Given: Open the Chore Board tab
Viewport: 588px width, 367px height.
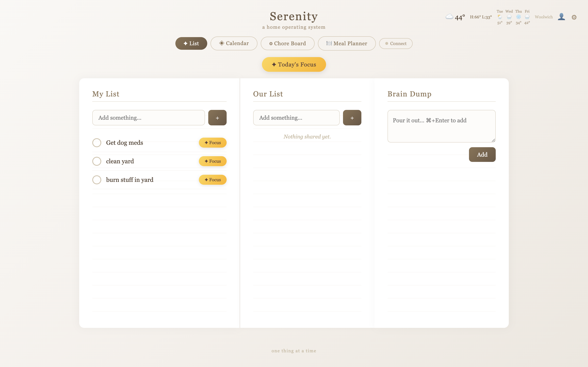Looking at the screenshot, I should pyautogui.click(x=287, y=43).
